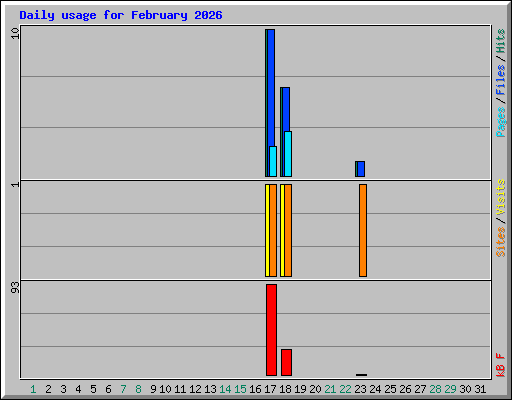Click the cyan Pages bar for day 18
This screenshot has height=400, width=512.
click(x=288, y=154)
